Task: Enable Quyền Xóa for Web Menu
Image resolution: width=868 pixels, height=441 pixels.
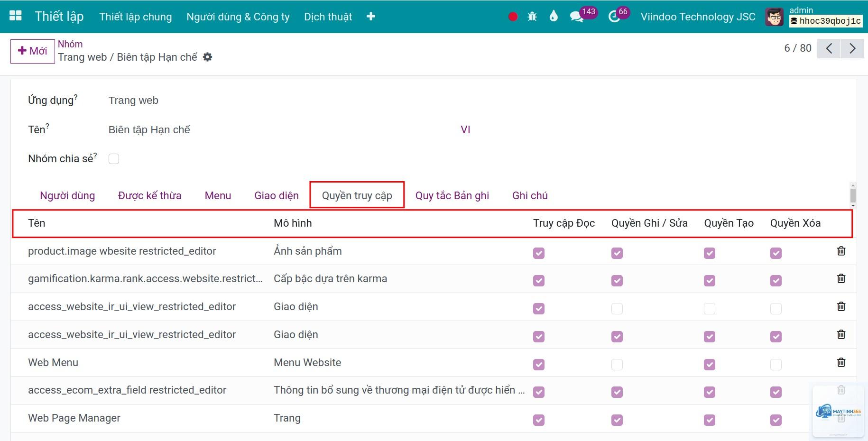Action: click(x=776, y=365)
